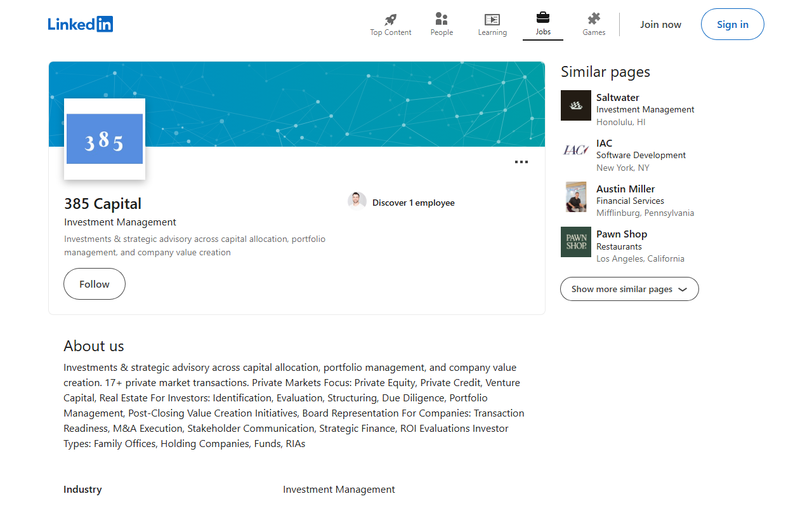The width and height of the screenshot is (812, 508).
Task: Open the Saltwater page link
Action: [618, 98]
